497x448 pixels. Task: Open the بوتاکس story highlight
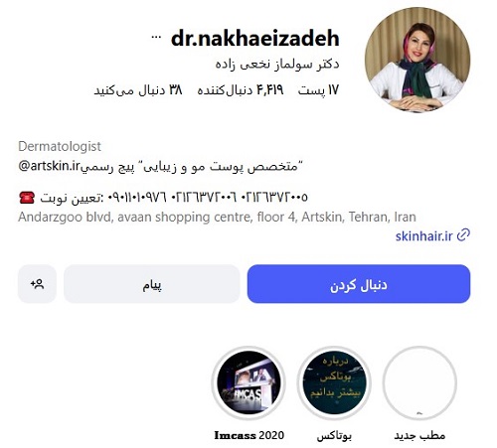click(x=334, y=383)
